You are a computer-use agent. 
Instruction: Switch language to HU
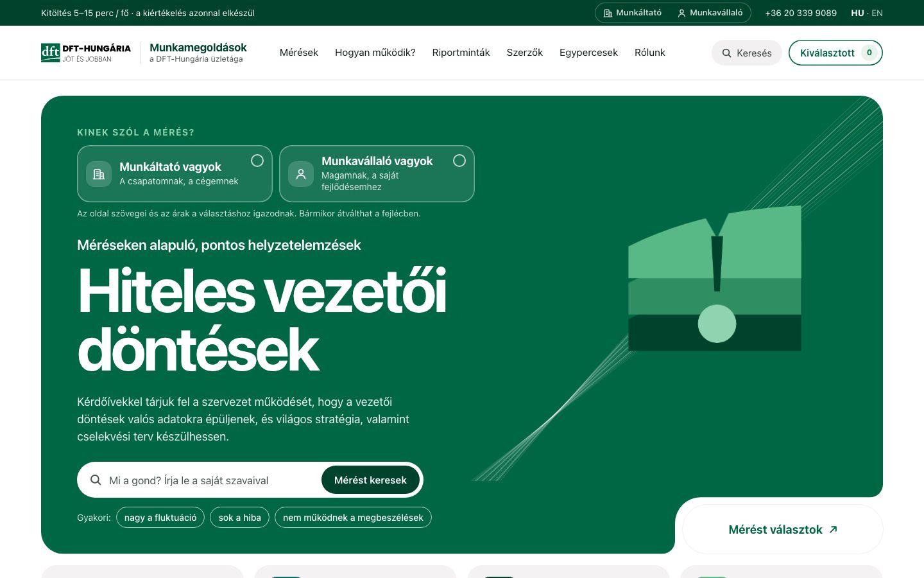(x=857, y=13)
